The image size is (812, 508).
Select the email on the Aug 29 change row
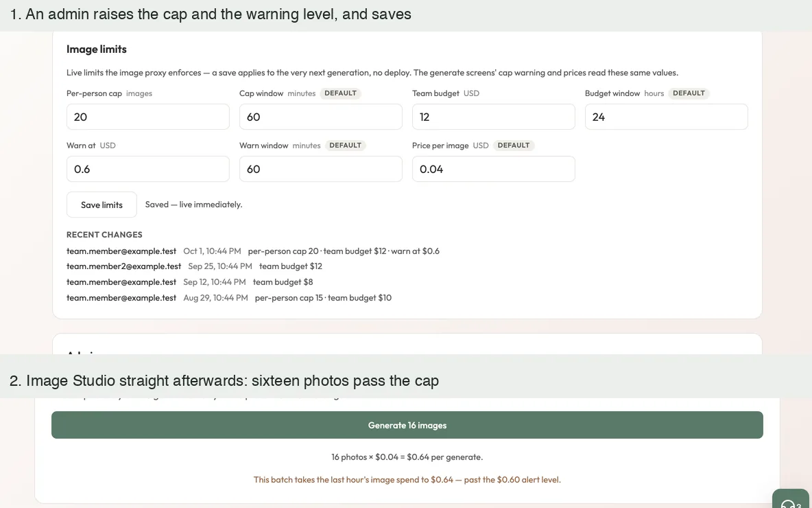pyautogui.click(x=121, y=297)
